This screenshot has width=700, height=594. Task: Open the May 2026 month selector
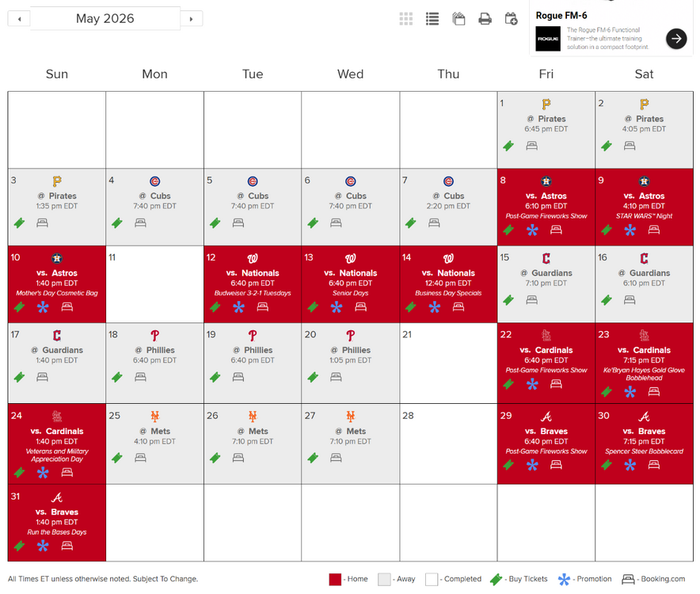coord(105,18)
